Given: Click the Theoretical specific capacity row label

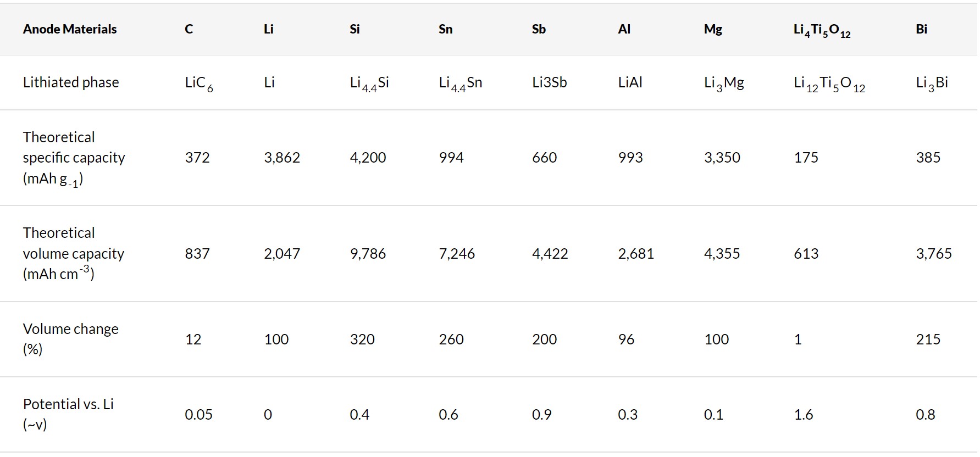Looking at the screenshot, I should tap(74, 158).
